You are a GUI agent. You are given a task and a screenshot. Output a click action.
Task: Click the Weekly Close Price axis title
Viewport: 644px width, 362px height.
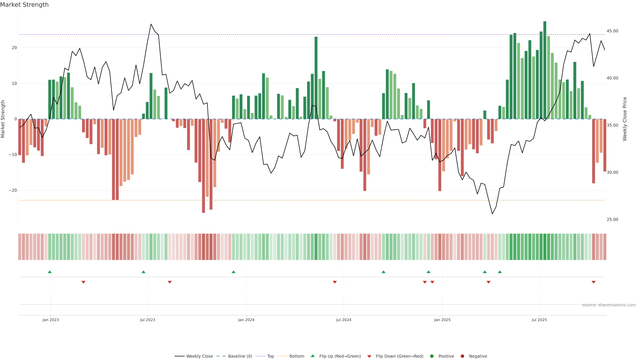(x=625, y=119)
